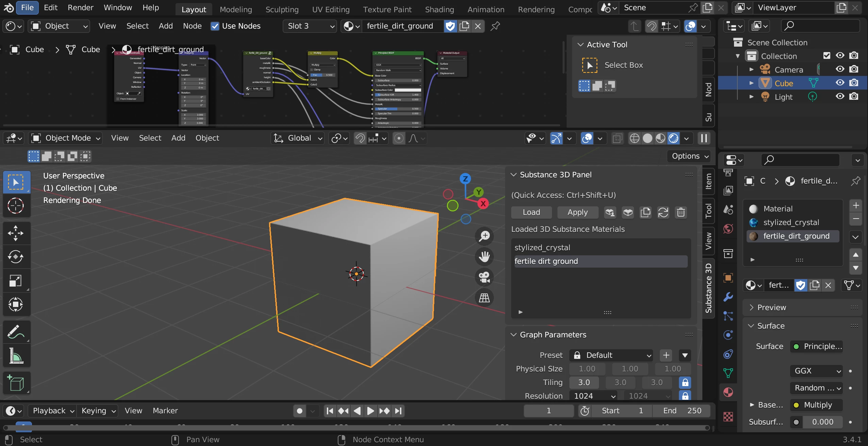The height and width of the screenshot is (446, 868).
Task: Open the Modifier properties wrench tab
Action: pyautogui.click(x=728, y=297)
